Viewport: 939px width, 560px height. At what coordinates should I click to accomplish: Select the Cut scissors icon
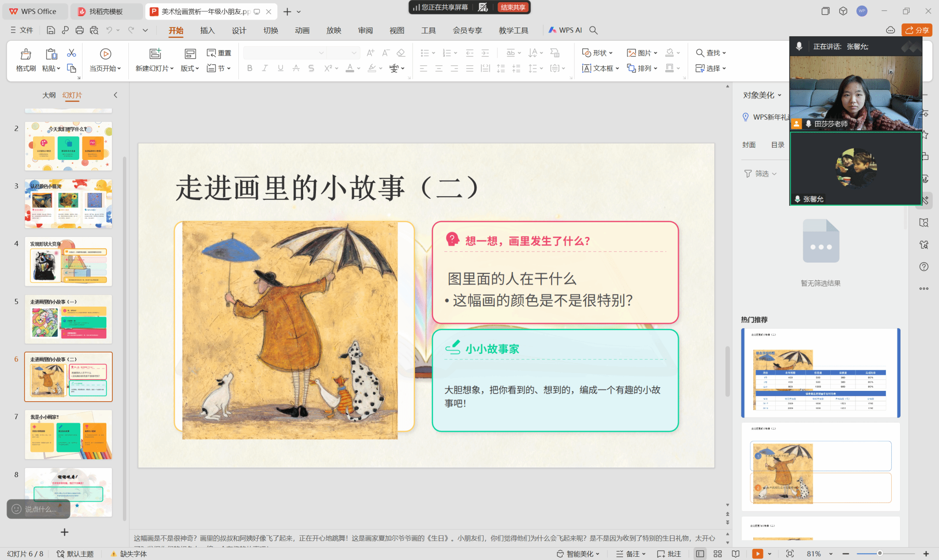point(72,53)
